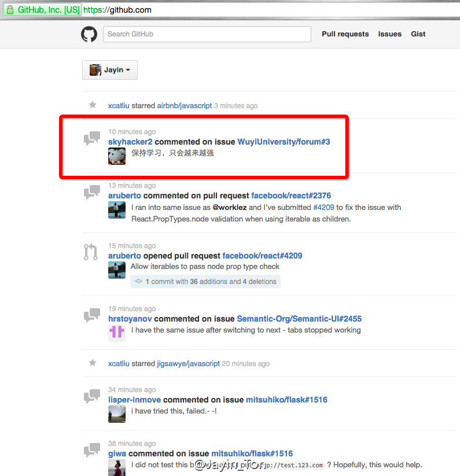The width and height of the screenshot is (460, 476).
Task: Click '13 minutes ago' timestamp
Action: (132, 186)
